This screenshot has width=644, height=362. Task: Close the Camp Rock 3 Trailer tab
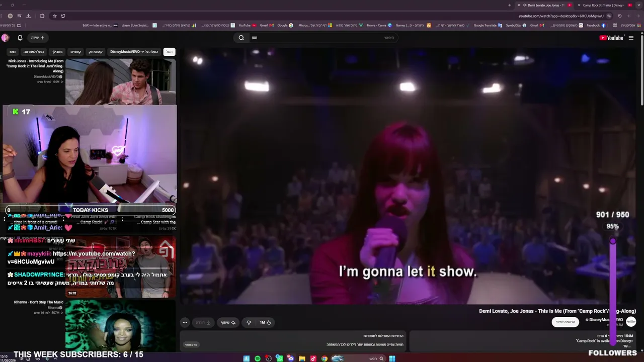coord(579,5)
